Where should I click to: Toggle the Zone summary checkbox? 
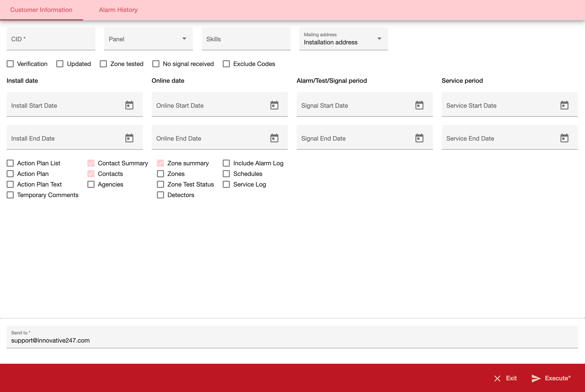(160, 163)
